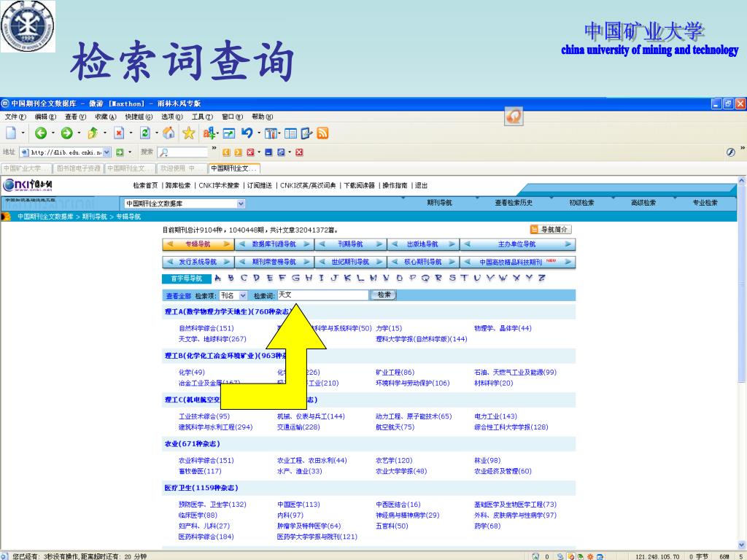Switch to the next tab with the orange right arrow
This screenshot has height=560, width=747.
[239, 152]
